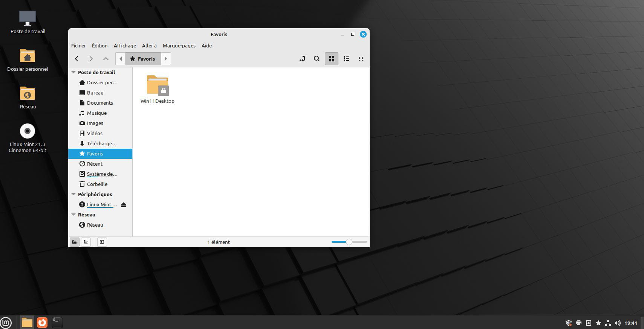Open Système de fichiers in sidebar
644x329 pixels.
coord(100,174)
